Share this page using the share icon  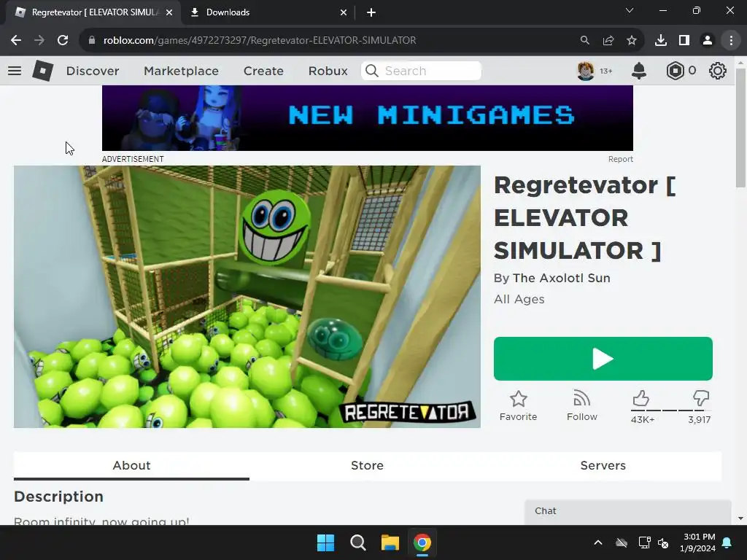point(608,41)
